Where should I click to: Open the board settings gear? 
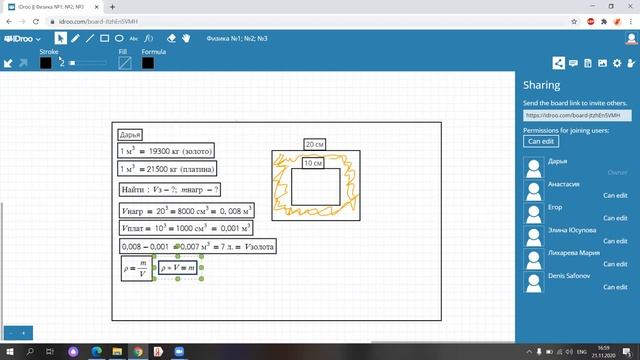pyautogui.click(x=617, y=63)
